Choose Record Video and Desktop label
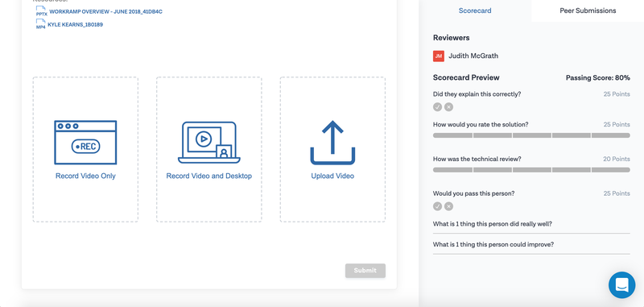 [209, 176]
